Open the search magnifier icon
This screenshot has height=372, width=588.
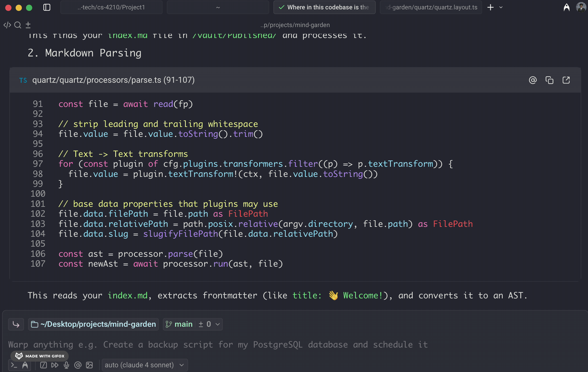tap(18, 25)
